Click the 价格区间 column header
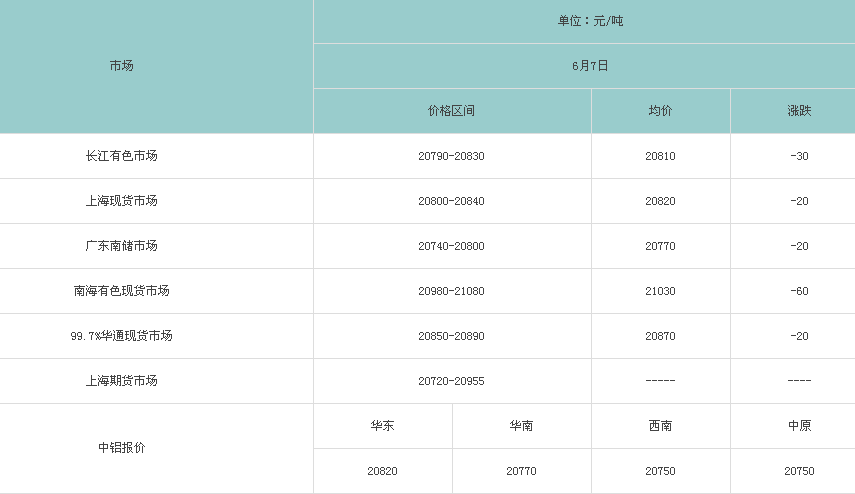855x494 pixels. point(451,111)
